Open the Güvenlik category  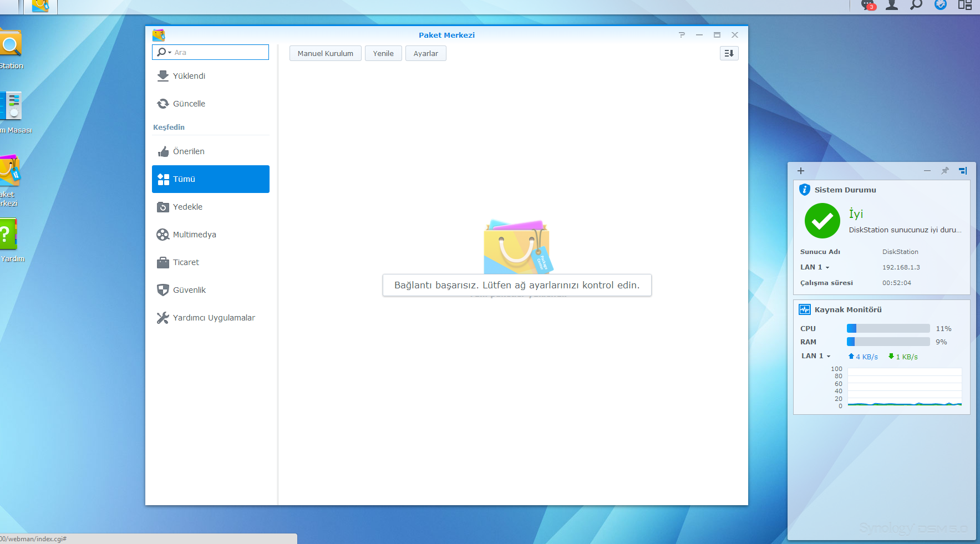[x=189, y=290]
